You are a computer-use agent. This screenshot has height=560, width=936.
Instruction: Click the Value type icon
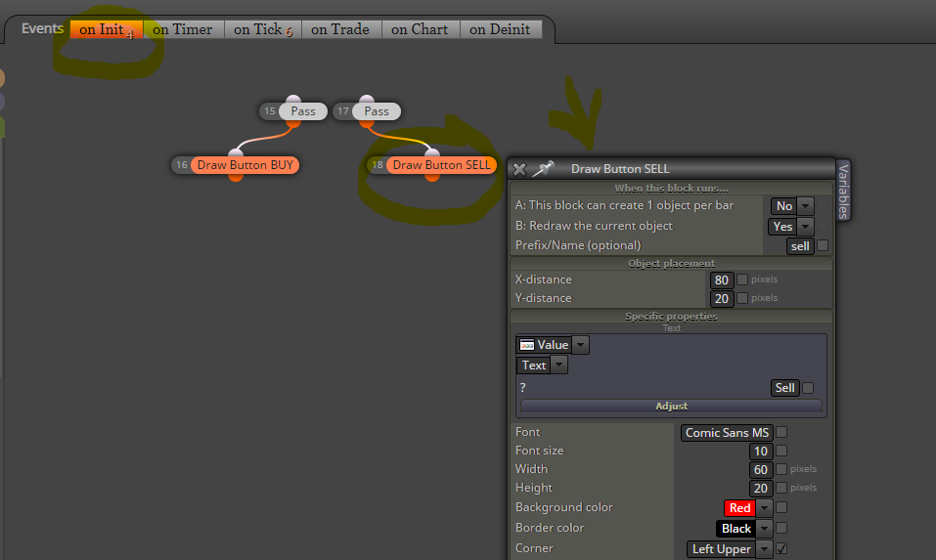[527, 345]
